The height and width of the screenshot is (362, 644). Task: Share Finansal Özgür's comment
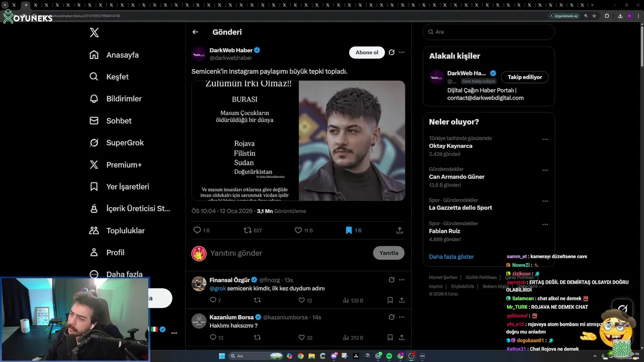coord(401,300)
